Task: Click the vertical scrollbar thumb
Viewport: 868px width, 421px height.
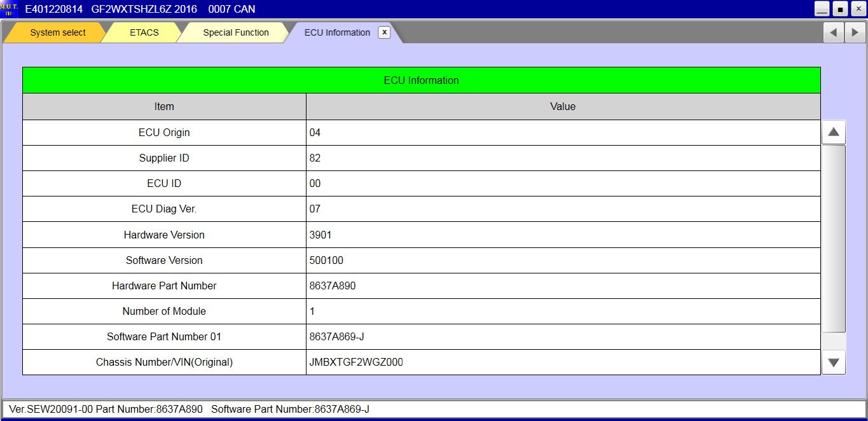Action: [x=834, y=238]
